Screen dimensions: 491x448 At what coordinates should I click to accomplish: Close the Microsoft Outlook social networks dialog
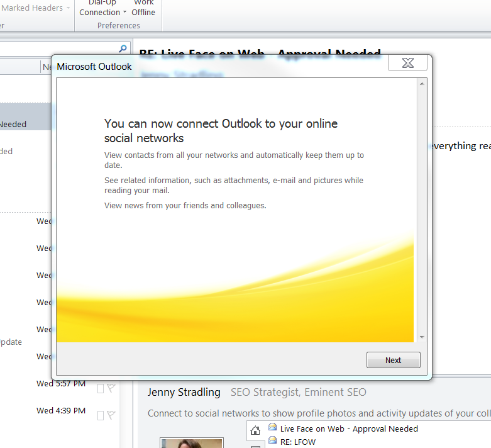[x=408, y=63]
